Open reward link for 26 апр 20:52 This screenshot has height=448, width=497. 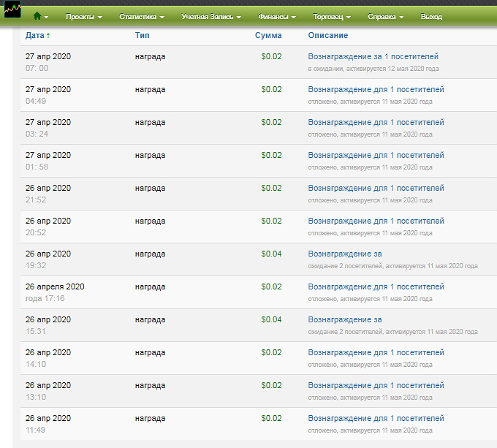pos(376,221)
